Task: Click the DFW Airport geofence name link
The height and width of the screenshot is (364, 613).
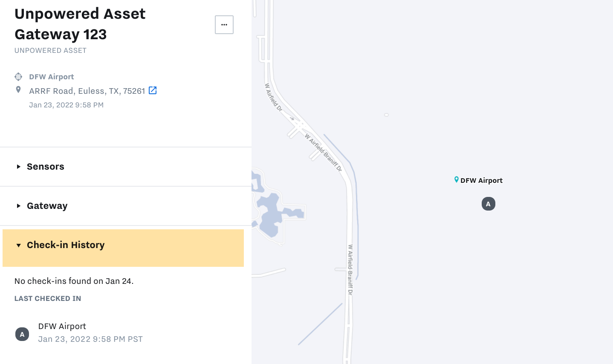Action: [52, 77]
